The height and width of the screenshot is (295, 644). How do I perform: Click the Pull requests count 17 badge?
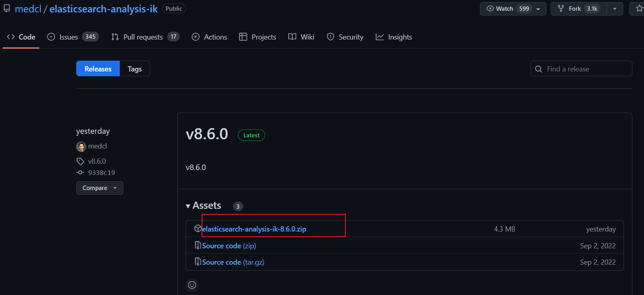174,37
